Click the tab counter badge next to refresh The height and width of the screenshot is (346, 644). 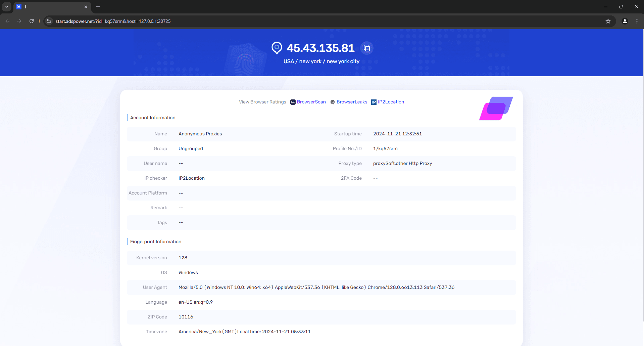[39, 21]
